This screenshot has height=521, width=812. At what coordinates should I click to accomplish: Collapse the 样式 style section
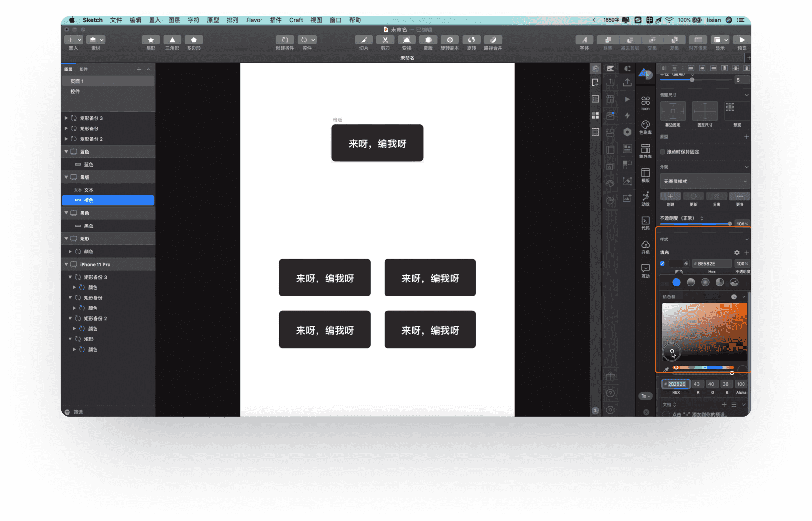746,239
